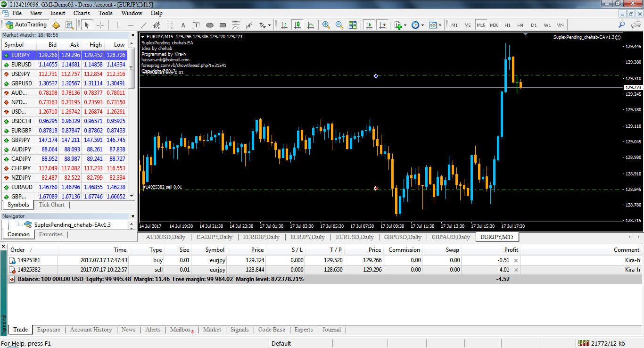Select the ellipse drawing tool
Screen dimensions: 644x348
pyautogui.click(x=210, y=25)
